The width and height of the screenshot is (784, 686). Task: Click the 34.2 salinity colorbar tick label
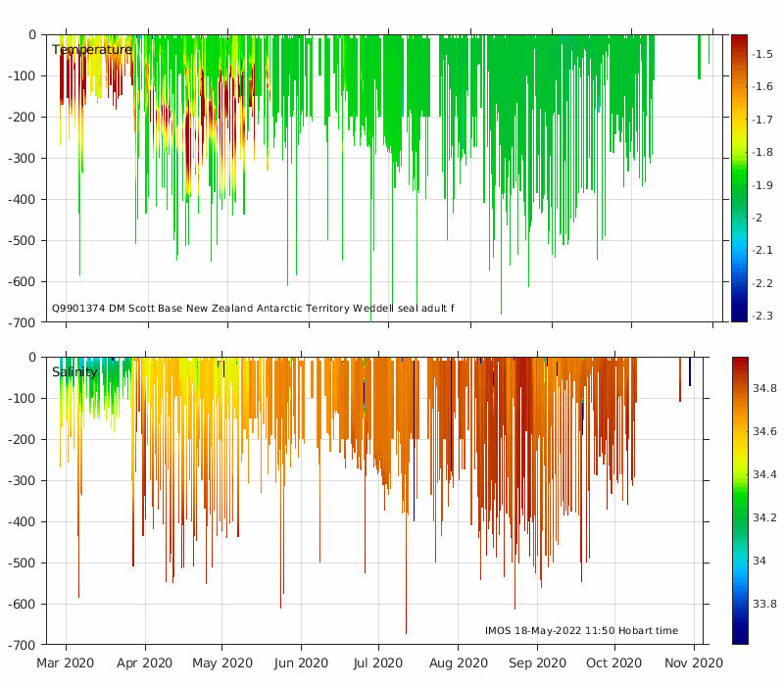tap(765, 517)
